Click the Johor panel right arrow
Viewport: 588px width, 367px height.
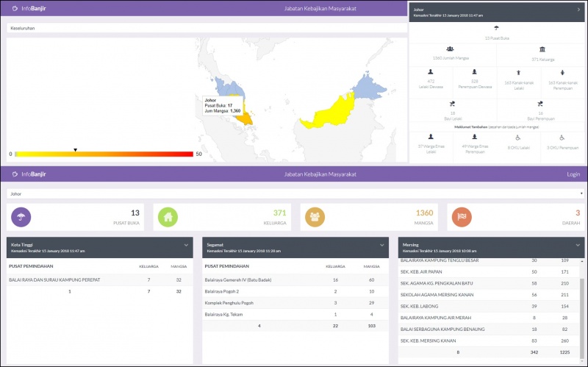point(578,10)
